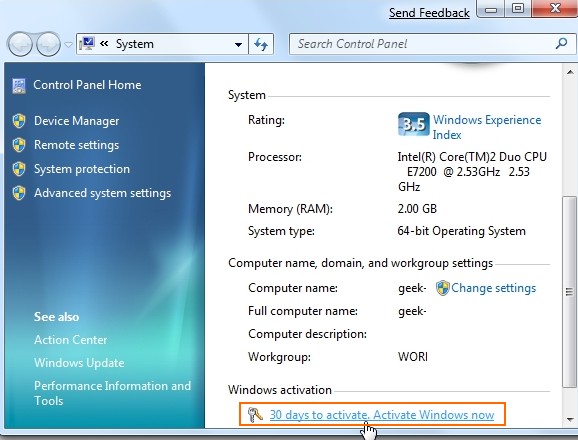Click the 30 days to activate Windows link
The image size is (578, 440).
pyautogui.click(x=382, y=415)
